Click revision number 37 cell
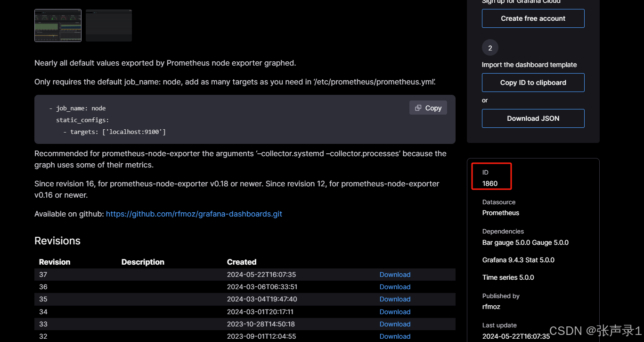The height and width of the screenshot is (342, 644). tap(43, 275)
